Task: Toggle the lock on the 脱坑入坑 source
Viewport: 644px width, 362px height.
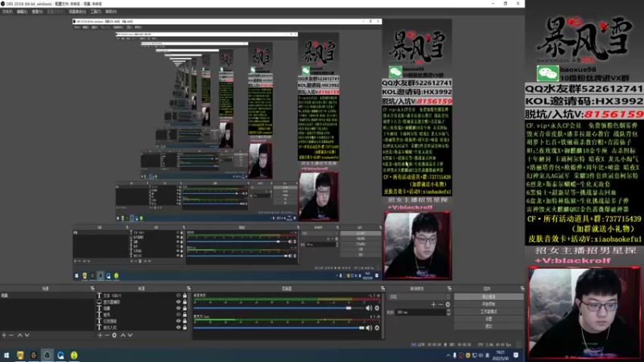Action: (x=185, y=327)
